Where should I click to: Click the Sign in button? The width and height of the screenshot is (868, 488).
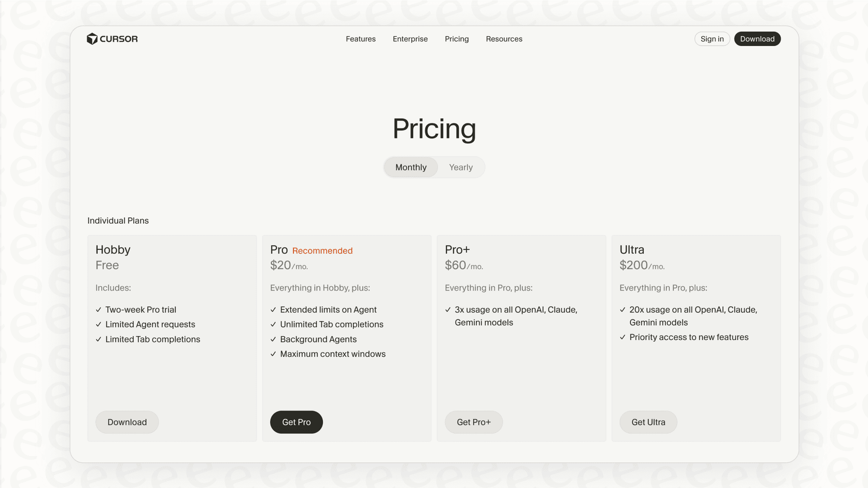point(712,39)
